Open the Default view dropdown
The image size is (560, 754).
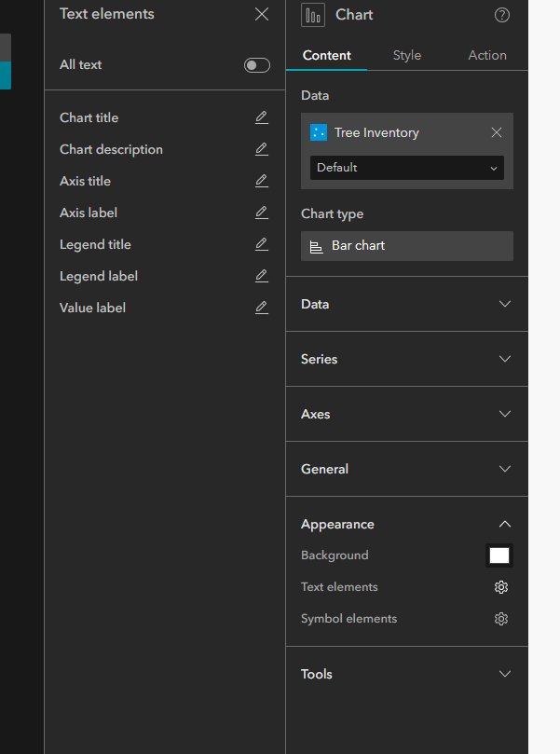point(407,168)
